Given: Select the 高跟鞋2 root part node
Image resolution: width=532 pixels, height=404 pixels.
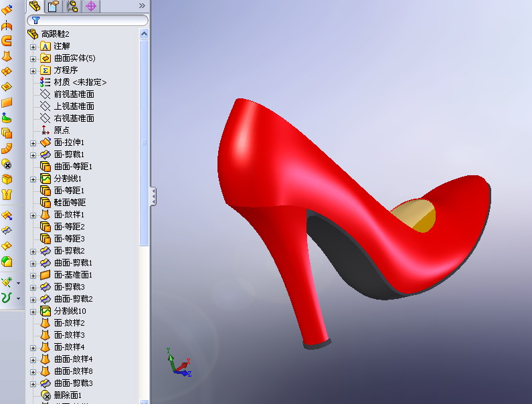Looking at the screenshot, I should [56, 34].
